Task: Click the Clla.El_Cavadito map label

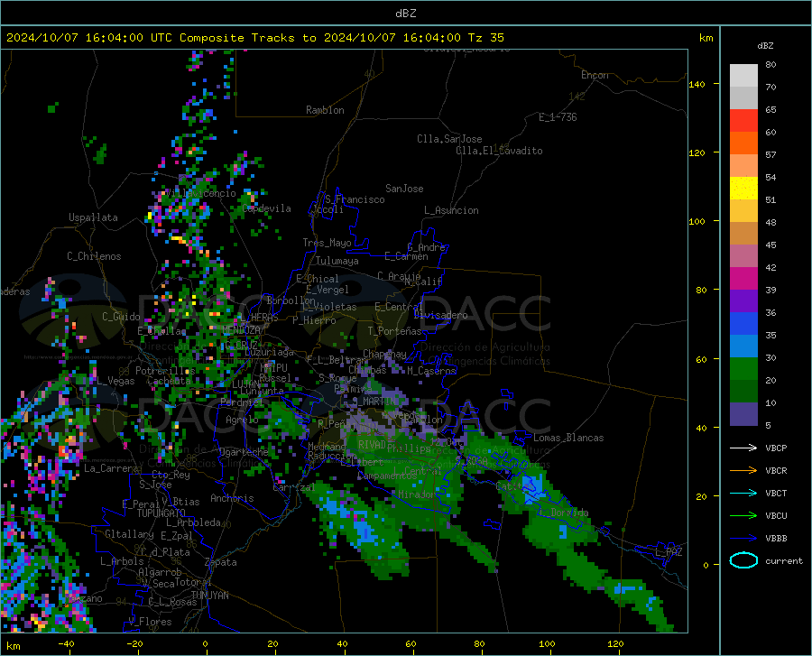Action: click(x=499, y=151)
